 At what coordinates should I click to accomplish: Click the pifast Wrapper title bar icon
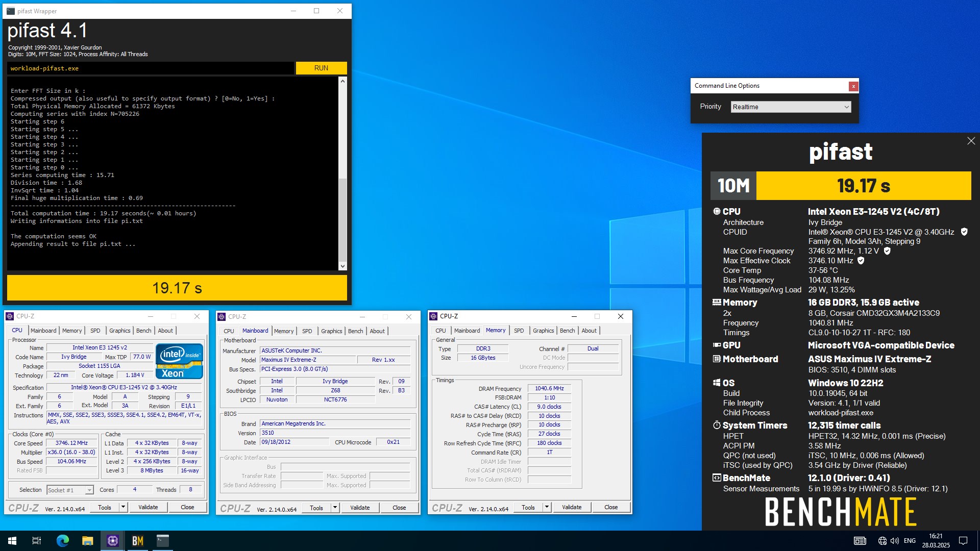pyautogui.click(x=11, y=11)
